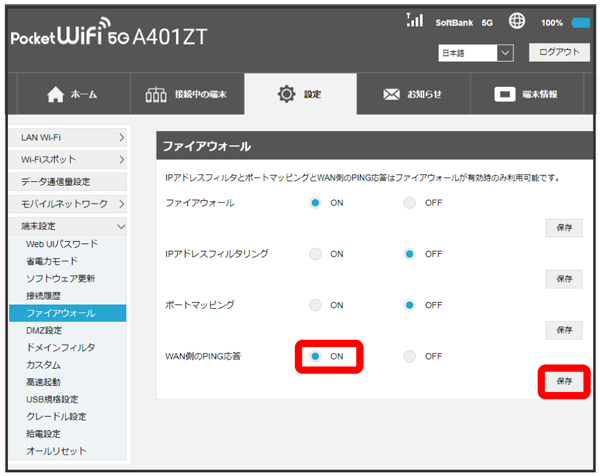Screen dimensions: 600x476
Task: Select ドメインフィルタ from sidebar menu
Action: tap(60, 347)
